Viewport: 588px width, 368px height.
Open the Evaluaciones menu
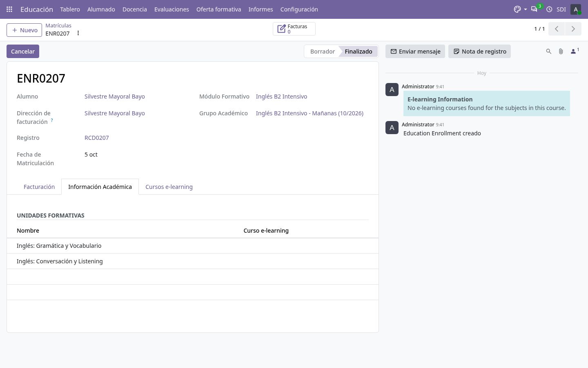point(171,9)
